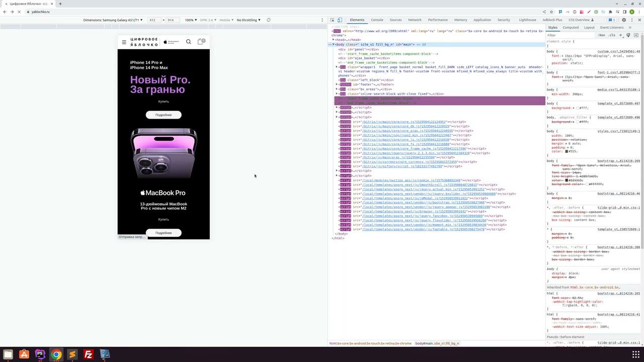Open the Application tab

coord(482,20)
